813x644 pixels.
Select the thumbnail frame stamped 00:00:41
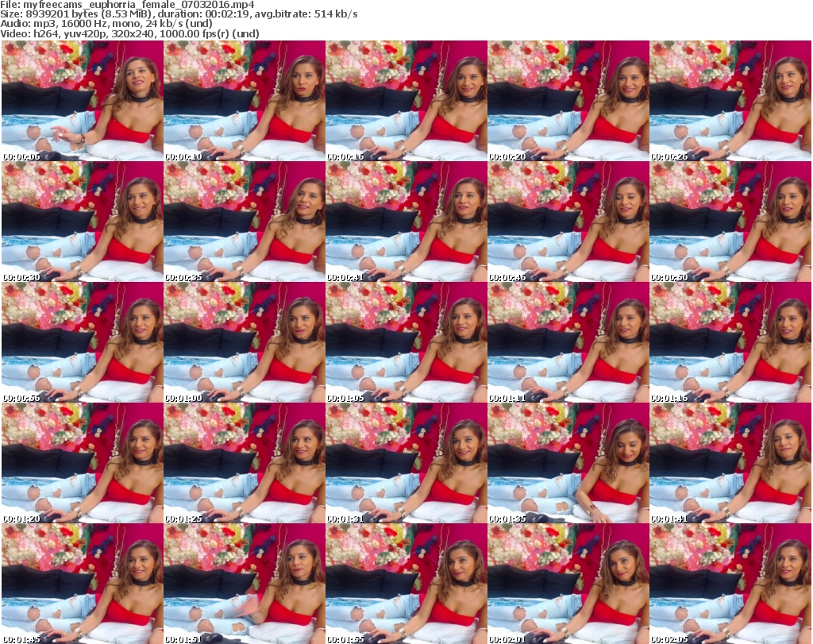pos(406,222)
